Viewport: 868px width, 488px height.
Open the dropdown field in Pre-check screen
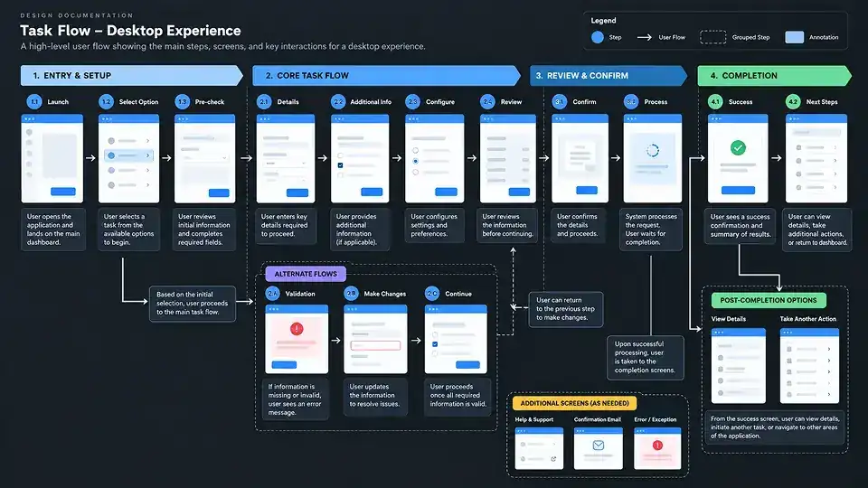pos(204,157)
